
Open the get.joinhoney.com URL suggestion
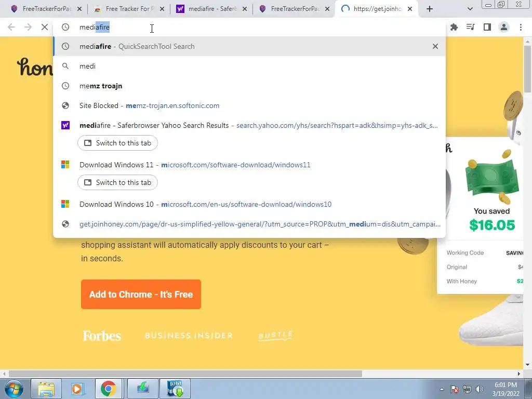tap(249, 224)
